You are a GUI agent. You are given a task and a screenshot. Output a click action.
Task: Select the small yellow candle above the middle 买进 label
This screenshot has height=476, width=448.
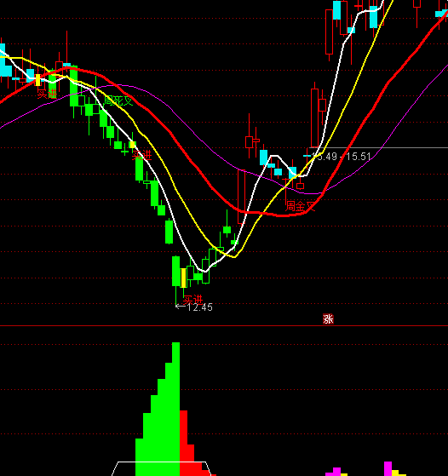132,145
